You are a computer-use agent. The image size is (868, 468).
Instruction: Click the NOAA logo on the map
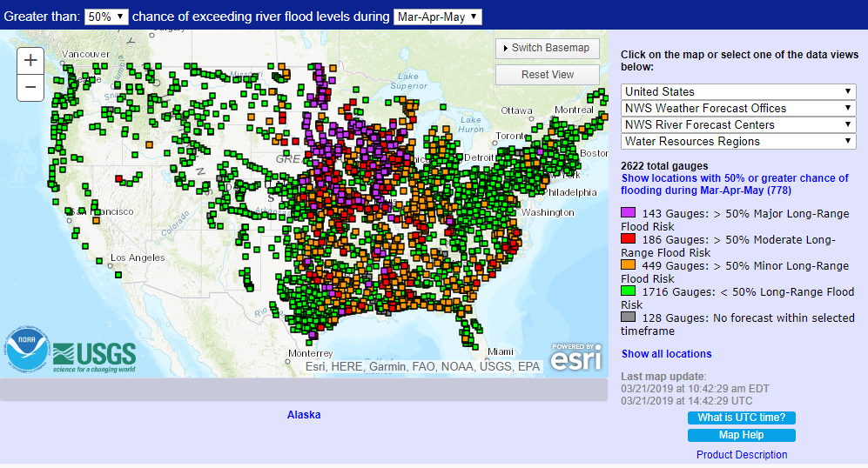(x=29, y=352)
